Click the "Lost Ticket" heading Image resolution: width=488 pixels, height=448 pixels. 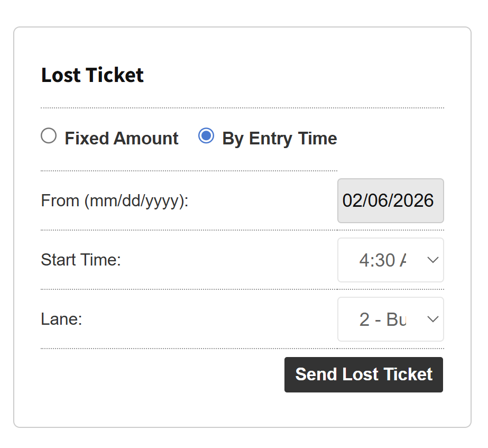point(93,75)
